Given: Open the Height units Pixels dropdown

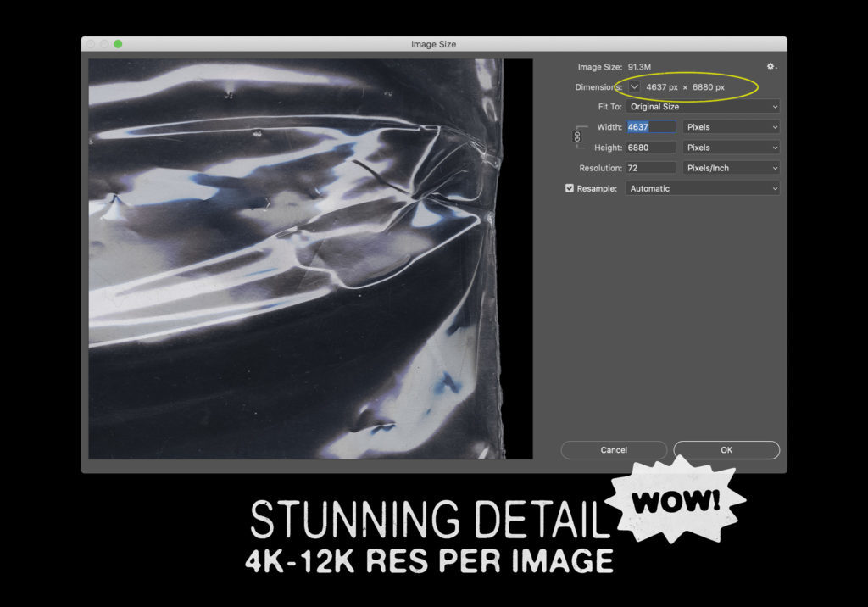Looking at the screenshot, I should tap(731, 148).
